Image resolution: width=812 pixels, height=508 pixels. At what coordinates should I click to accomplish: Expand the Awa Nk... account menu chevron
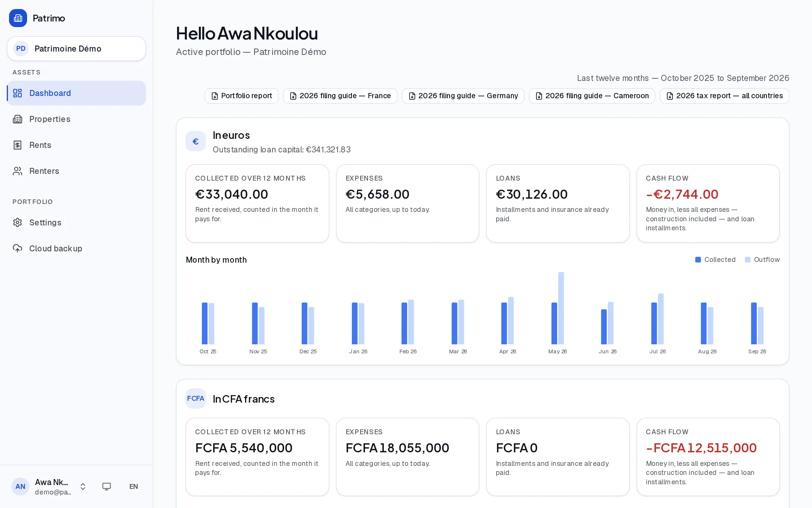coord(83,487)
